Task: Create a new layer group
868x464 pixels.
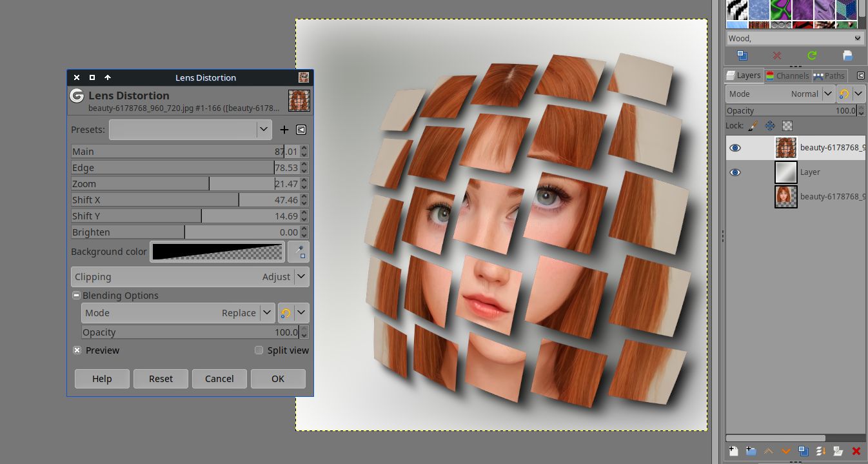Action: coord(751,451)
